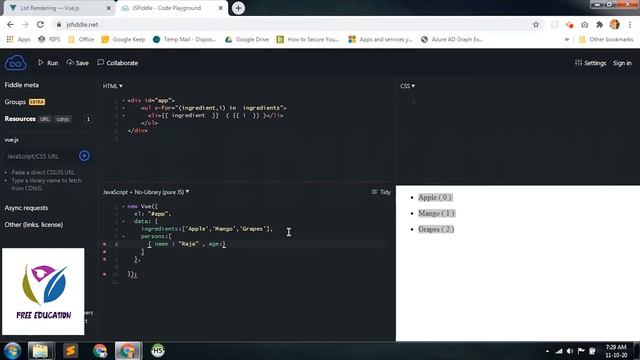Click the camera extension icon
The width and height of the screenshot is (640, 360).
point(584,25)
